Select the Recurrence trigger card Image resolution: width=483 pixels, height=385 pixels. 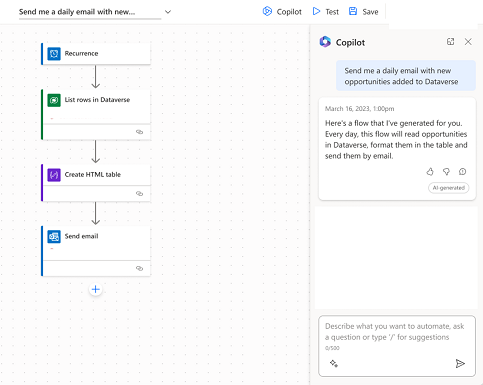96,53
